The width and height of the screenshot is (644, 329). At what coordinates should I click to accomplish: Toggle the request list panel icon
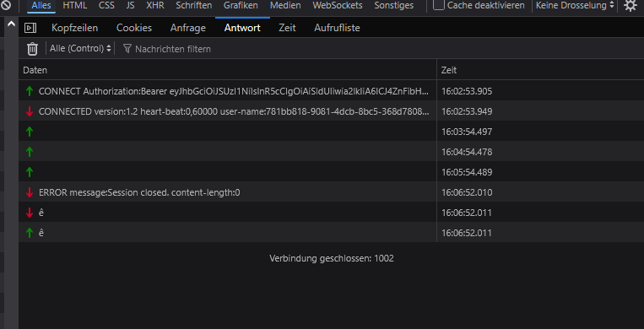(30, 28)
